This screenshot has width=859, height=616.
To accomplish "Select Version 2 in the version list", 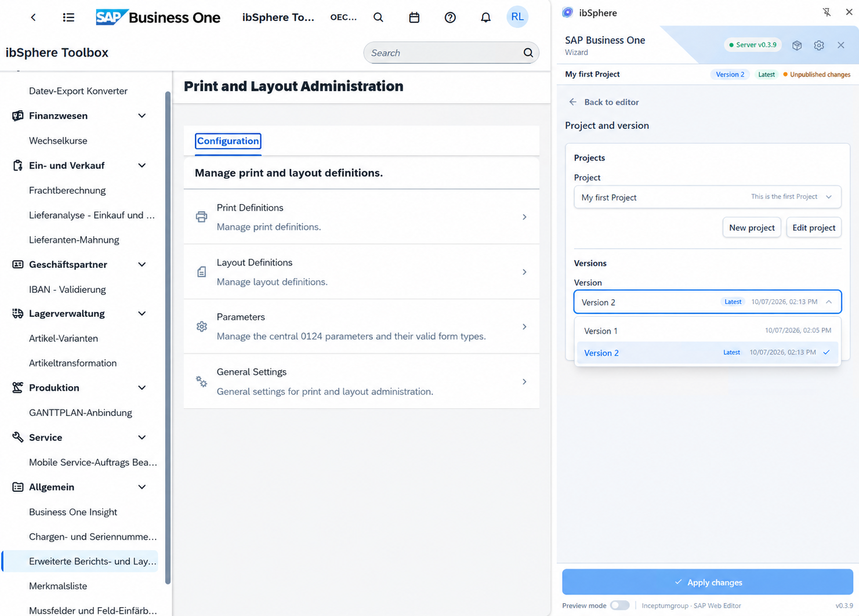I will click(x=707, y=353).
